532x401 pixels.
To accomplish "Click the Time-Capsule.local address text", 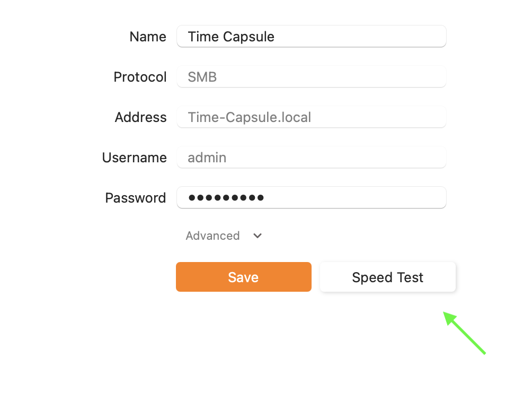I will click(x=250, y=117).
